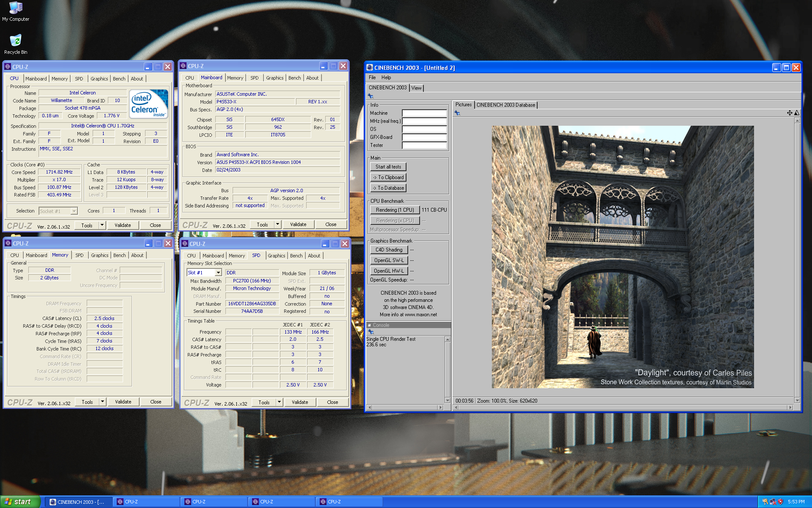Image resolution: width=812 pixels, height=508 pixels.
Task: Click second system tray network icon
Action: (773, 502)
